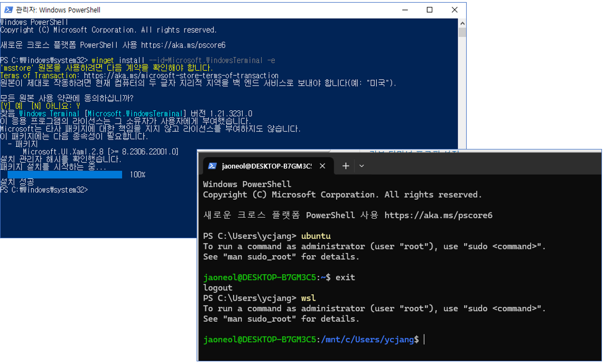Viewport: 603px width, 364px height.
Task: Click the blue '/mnt/c/Users/ycjang' path
Action: click(x=367, y=339)
